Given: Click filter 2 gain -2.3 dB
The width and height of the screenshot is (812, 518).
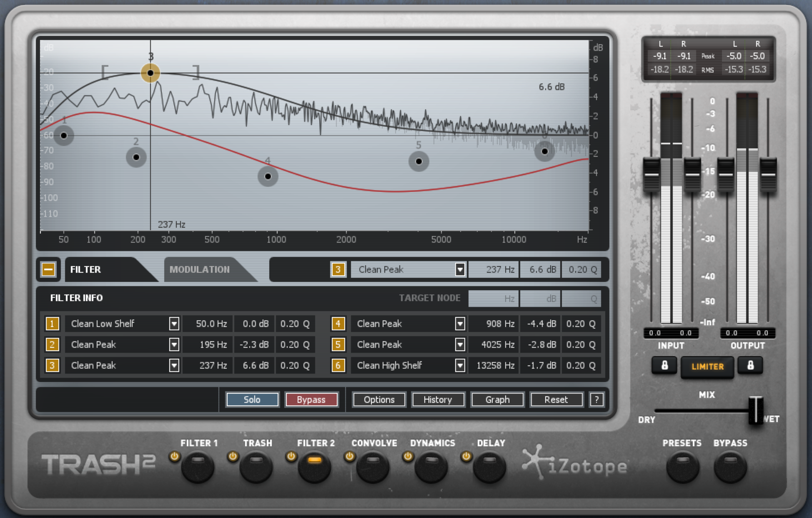Looking at the screenshot, I should [254, 344].
